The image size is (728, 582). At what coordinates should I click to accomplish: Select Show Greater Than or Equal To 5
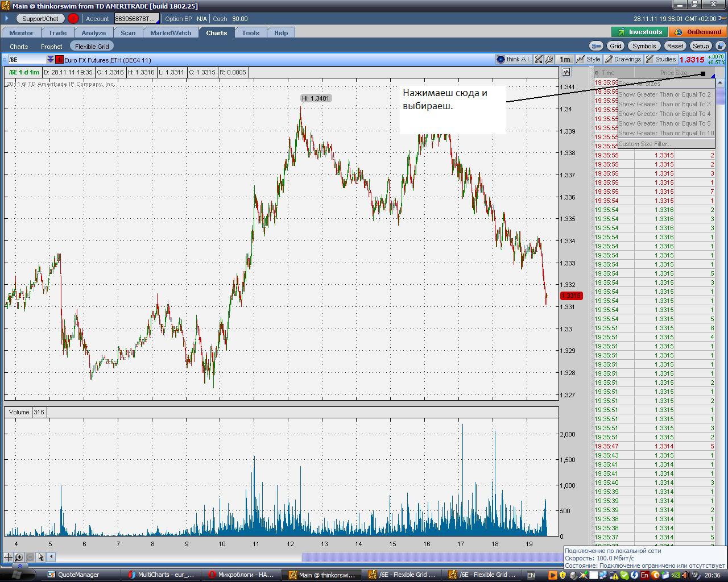pos(665,123)
